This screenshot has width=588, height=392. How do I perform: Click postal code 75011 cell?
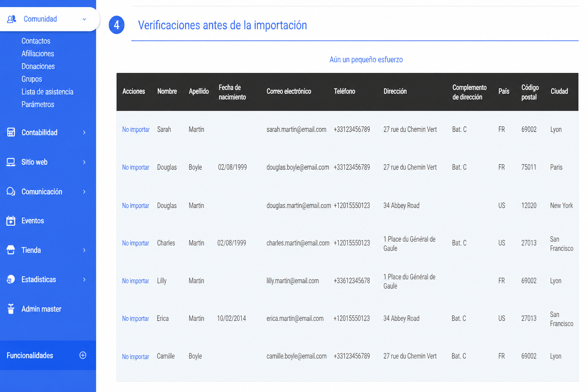(529, 167)
